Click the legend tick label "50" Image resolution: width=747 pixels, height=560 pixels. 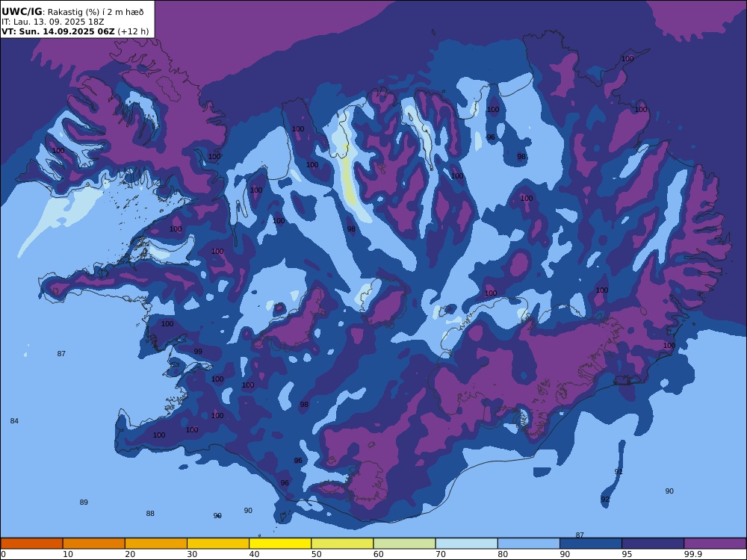click(x=316, y=554)
